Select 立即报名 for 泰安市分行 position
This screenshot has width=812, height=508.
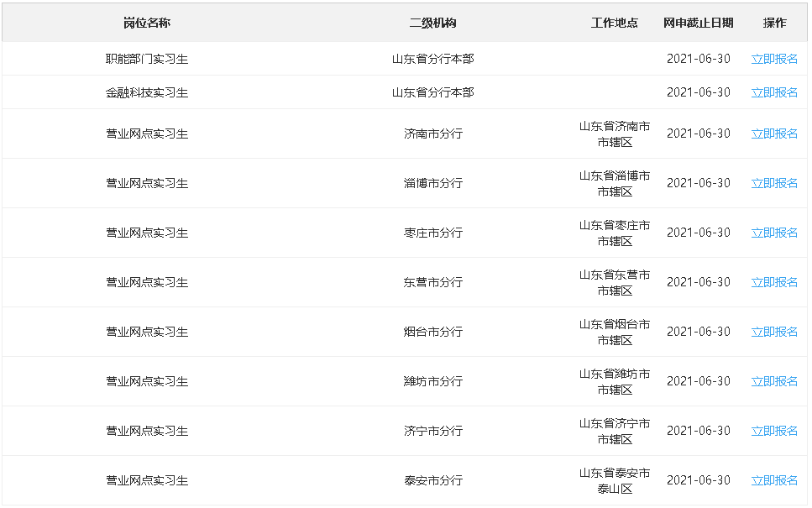[x=774, y=480]
